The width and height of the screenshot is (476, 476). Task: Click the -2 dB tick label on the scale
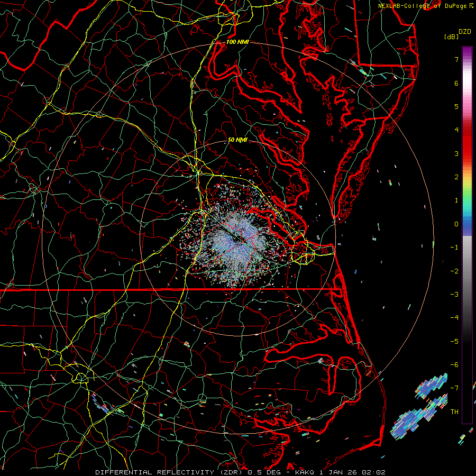pos(454,271)
